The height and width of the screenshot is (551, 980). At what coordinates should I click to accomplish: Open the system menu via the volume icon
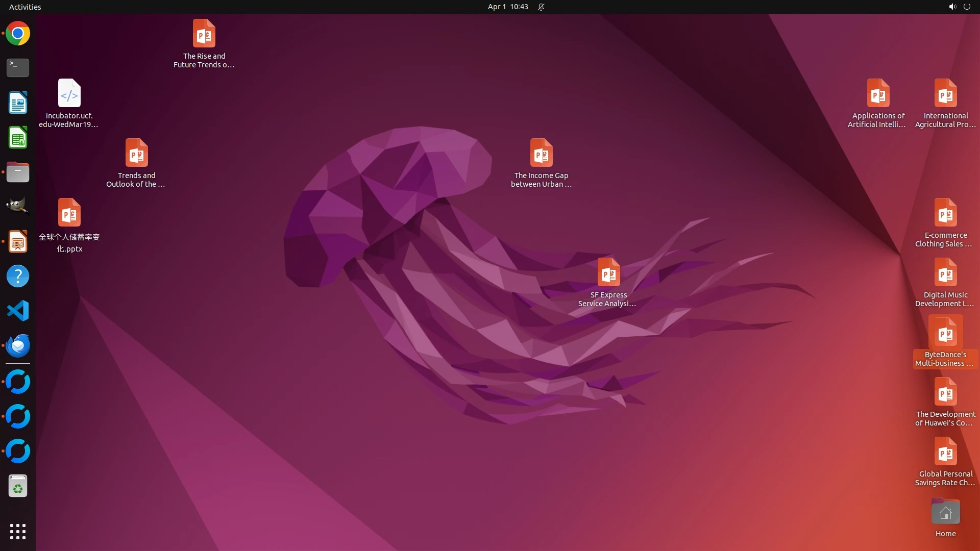tap(952, 7)
